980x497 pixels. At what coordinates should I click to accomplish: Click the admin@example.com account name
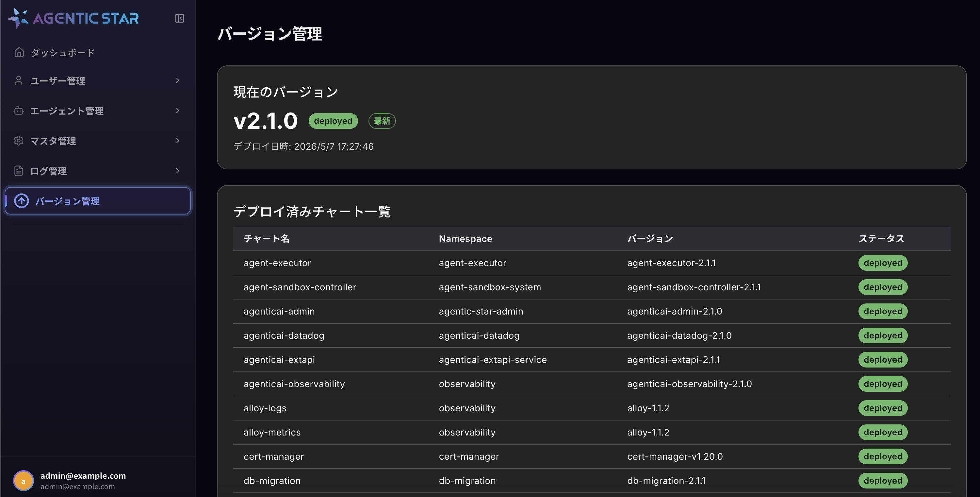click(83, 476)
